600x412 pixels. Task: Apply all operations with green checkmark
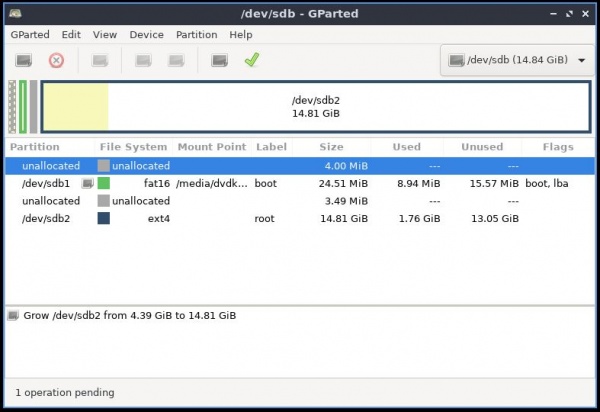251,60
